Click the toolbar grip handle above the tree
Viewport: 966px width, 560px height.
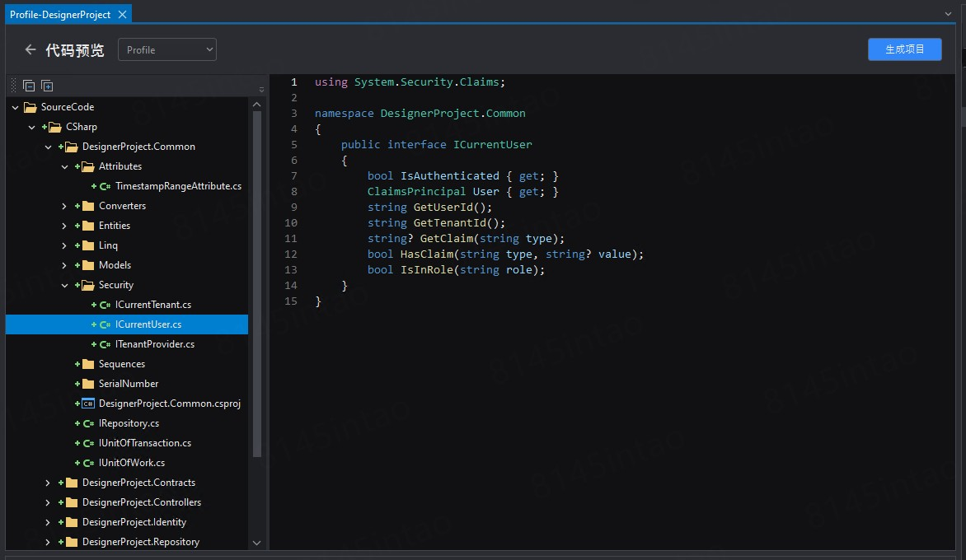pyautogui.click(x=13, y=86)
